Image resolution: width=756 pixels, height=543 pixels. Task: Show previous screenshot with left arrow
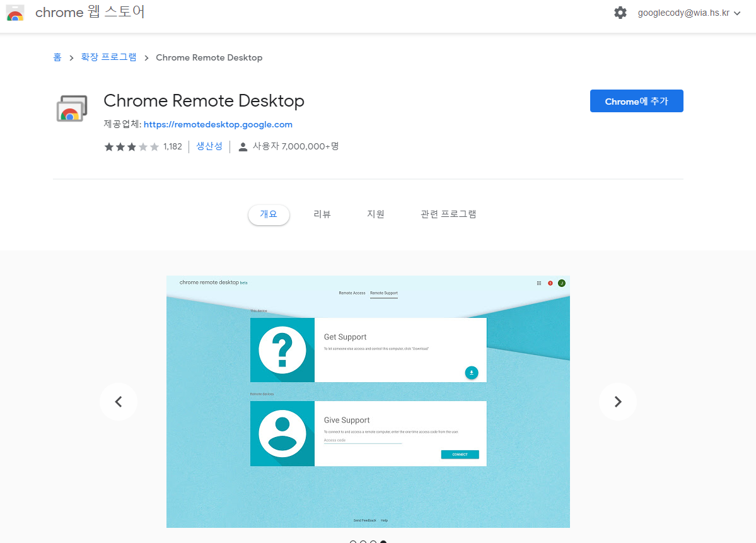(x=119, y=402)
